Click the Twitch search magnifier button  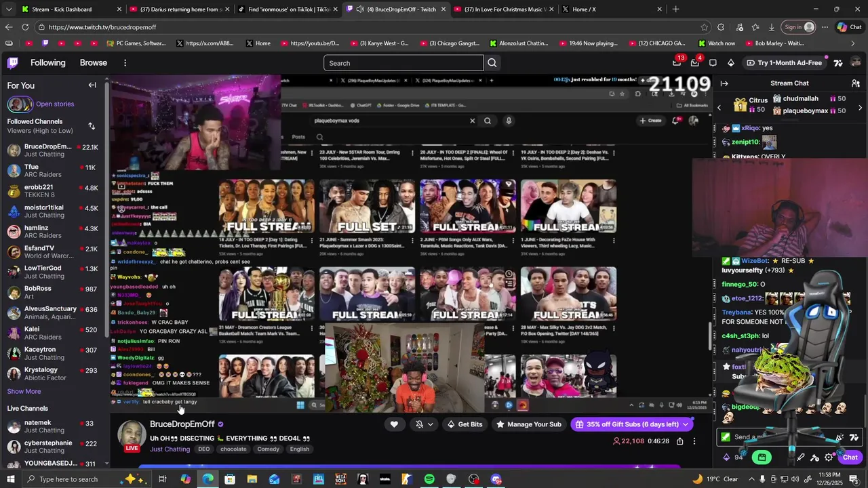point(492,63)
